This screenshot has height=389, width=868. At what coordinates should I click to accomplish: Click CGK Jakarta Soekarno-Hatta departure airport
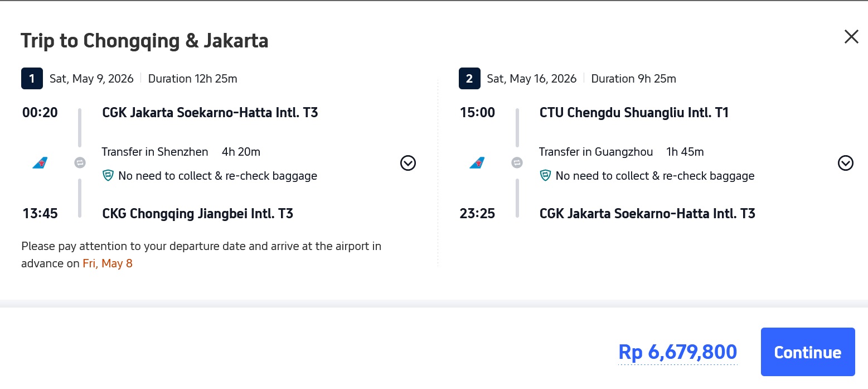pos(210,113)
